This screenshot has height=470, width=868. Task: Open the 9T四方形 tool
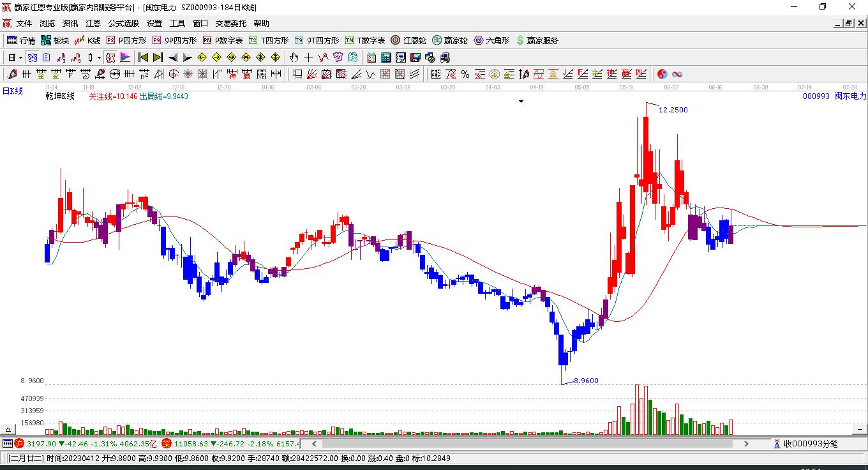click(317, 40)
